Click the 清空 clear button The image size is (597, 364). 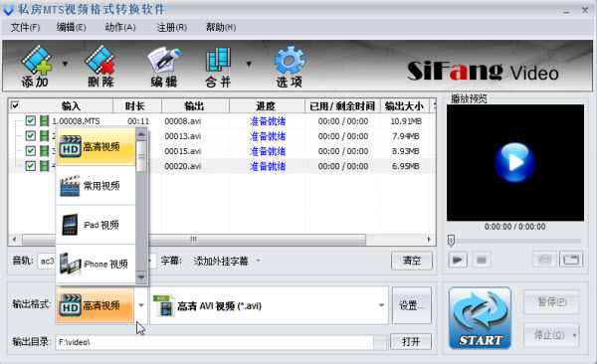(412, 261)
